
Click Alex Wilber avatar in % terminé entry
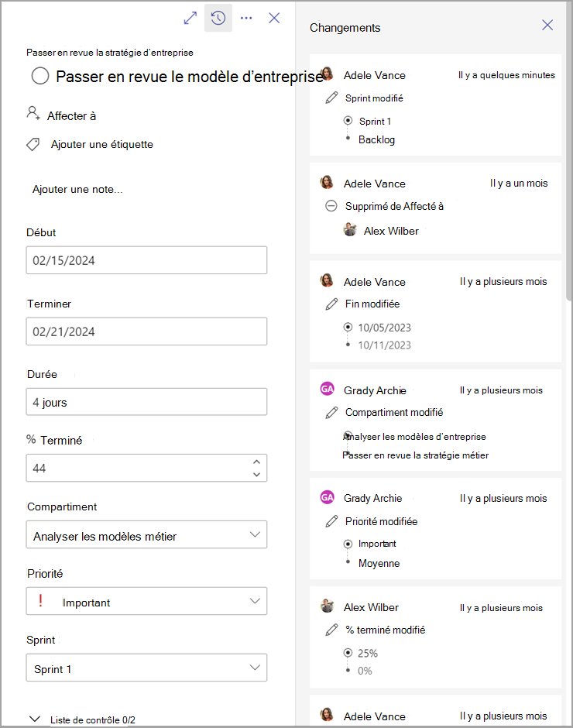pos(328,606)
